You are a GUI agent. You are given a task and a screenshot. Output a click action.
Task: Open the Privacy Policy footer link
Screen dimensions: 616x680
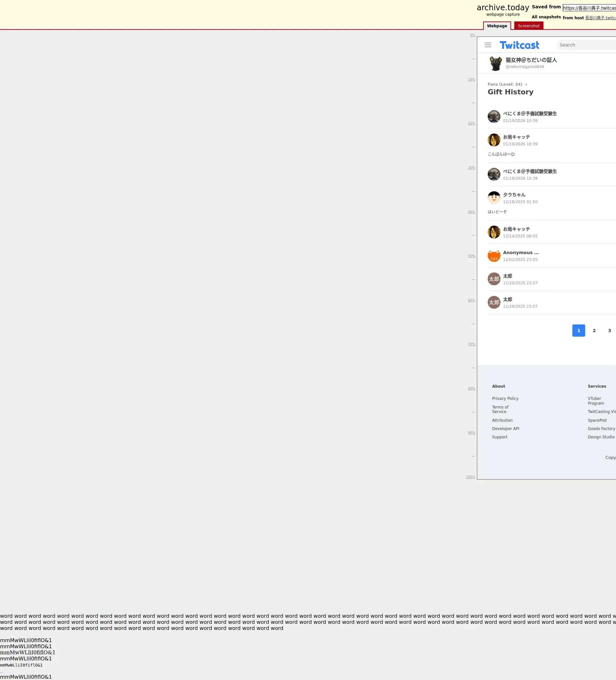point(505,399)
